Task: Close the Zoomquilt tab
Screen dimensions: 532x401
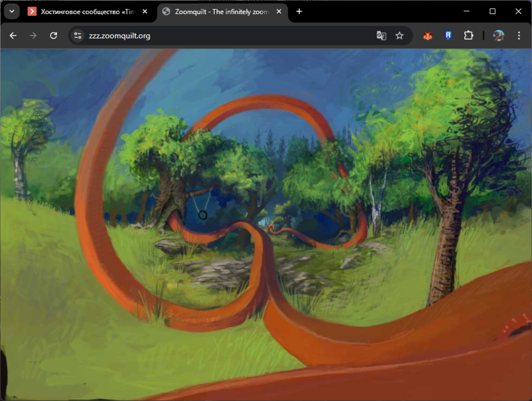Action: [x=279, y=12]
